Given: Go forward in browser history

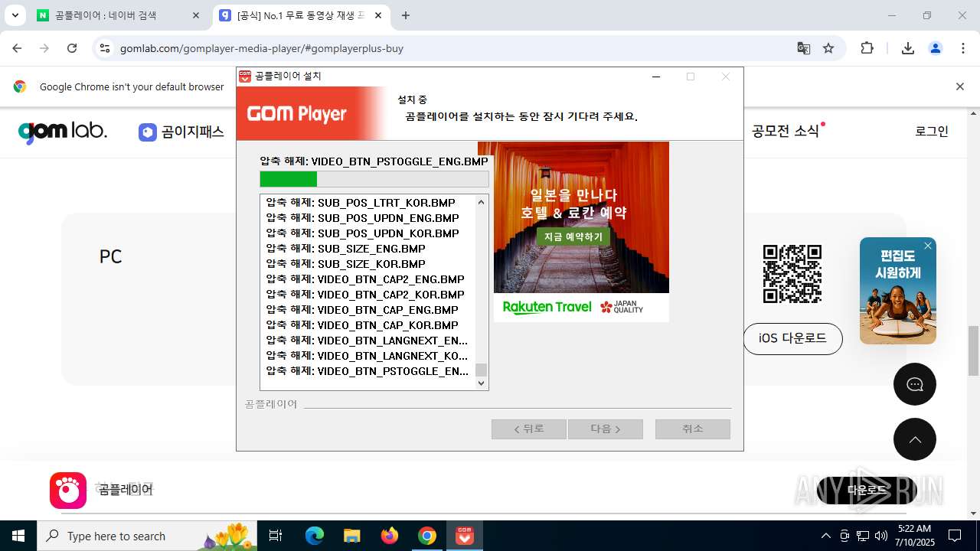Looking at the screenshot, I should (44, 48).
